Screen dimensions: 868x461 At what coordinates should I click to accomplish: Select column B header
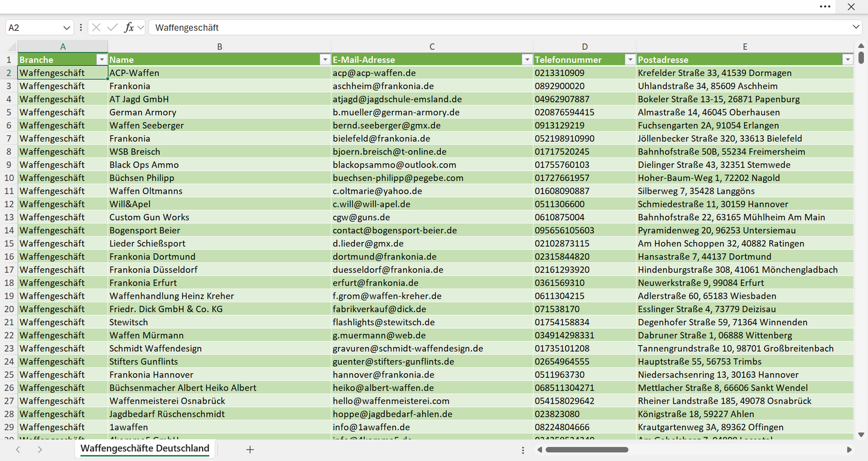coord(220,46)
